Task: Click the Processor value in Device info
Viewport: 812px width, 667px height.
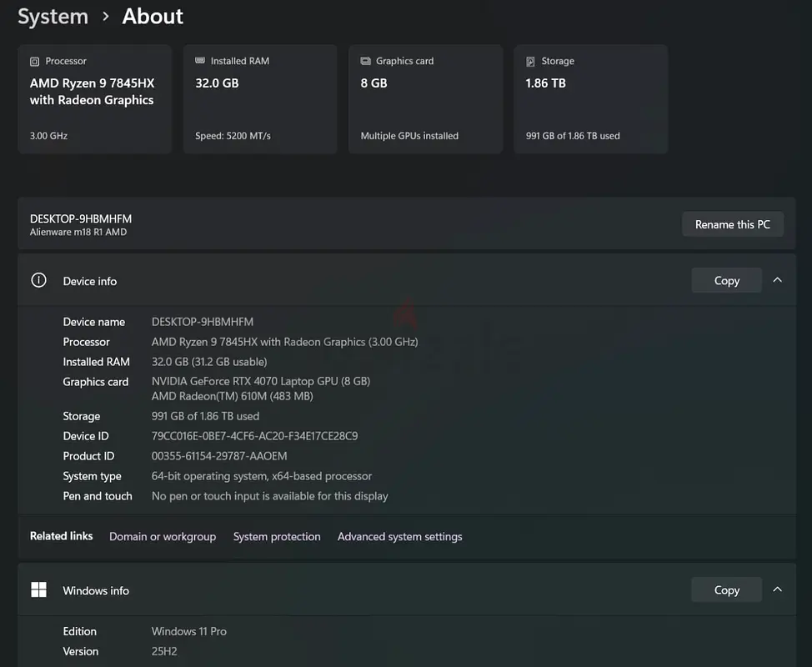Action: point(284,342)
